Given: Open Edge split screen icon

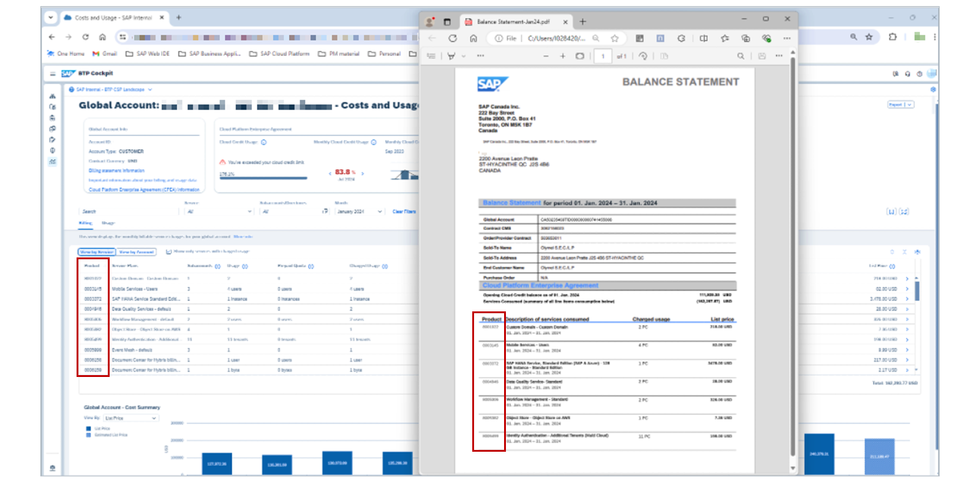Looking at the screenshot, I should point(704,38).
